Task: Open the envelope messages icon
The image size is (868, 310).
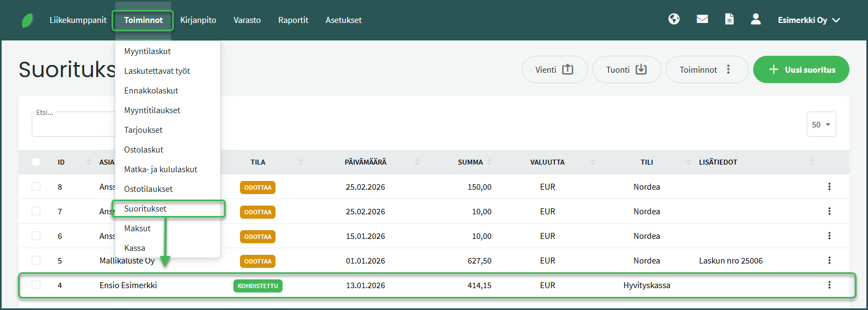Action: pyautogui.click(x=702, y=19)
